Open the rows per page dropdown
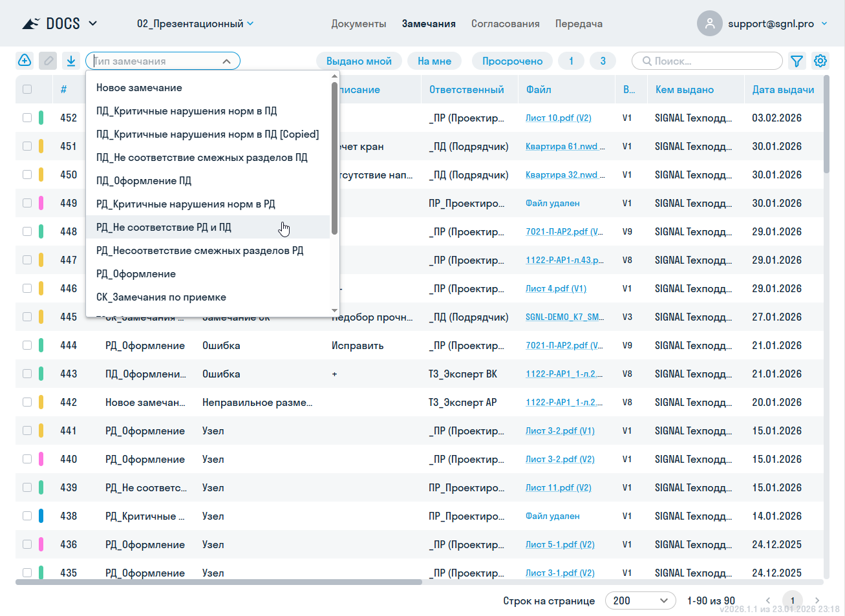 pos(640,600)
